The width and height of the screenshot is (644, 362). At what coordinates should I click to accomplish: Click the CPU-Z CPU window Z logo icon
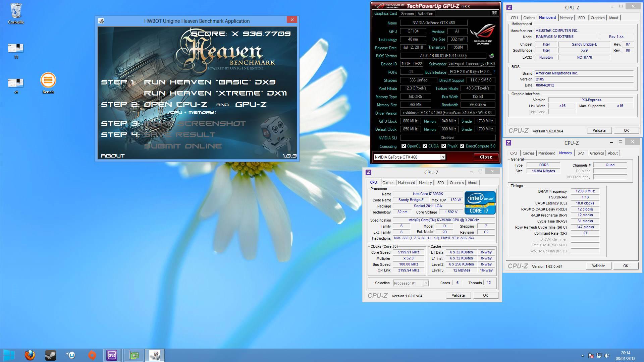tap(368, 172)
